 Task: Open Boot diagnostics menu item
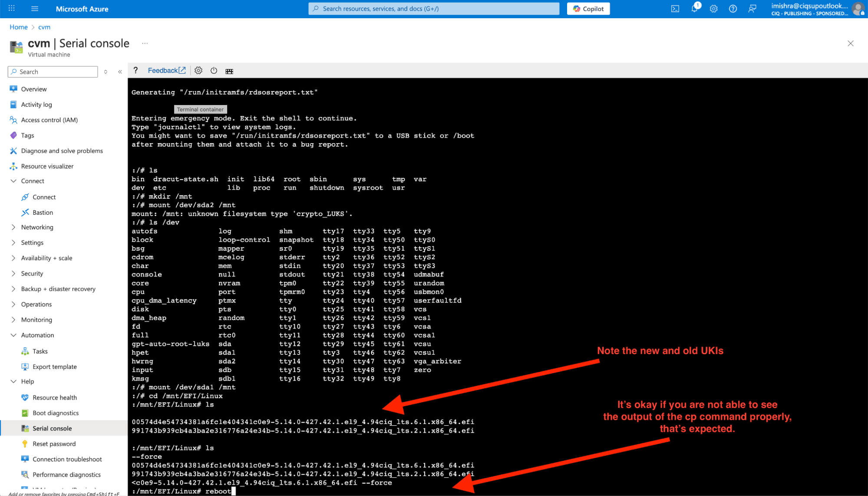coord(56,413)
